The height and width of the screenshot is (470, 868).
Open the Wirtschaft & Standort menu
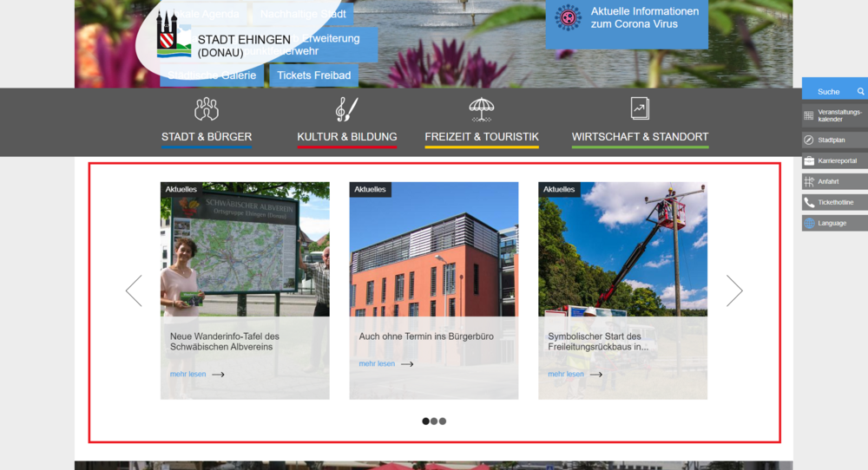tap(640, 136)
